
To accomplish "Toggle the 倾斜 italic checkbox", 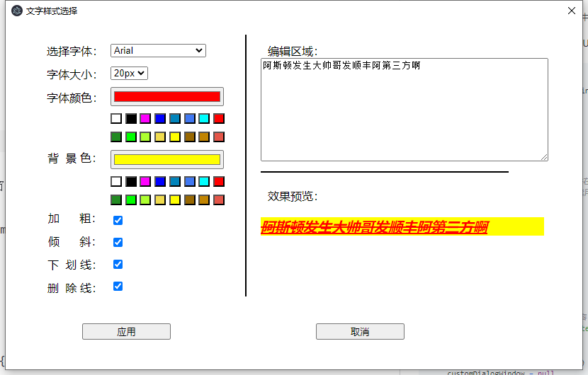I will click(x=118, y=242).
